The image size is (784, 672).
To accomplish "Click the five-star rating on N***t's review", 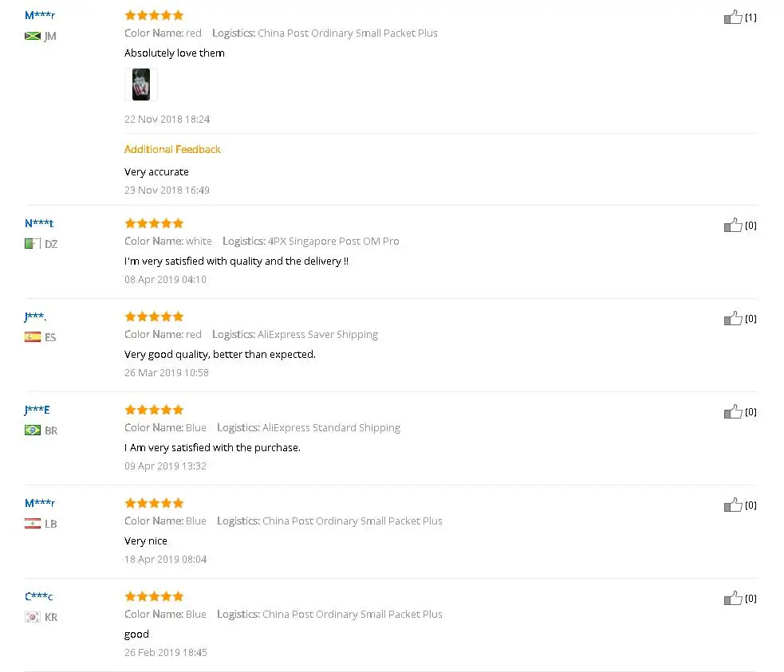I will [x=154, y=223].
